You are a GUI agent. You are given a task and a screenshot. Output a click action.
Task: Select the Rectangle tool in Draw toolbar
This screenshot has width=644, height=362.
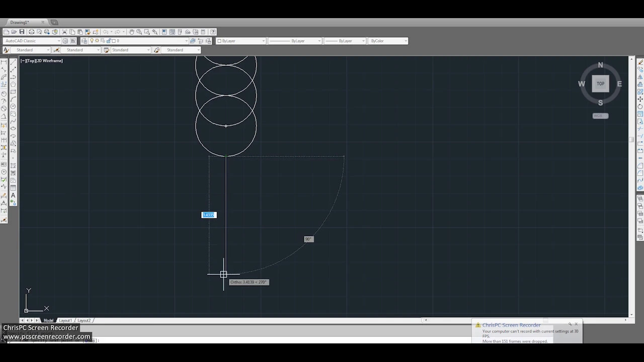point(13,92)
